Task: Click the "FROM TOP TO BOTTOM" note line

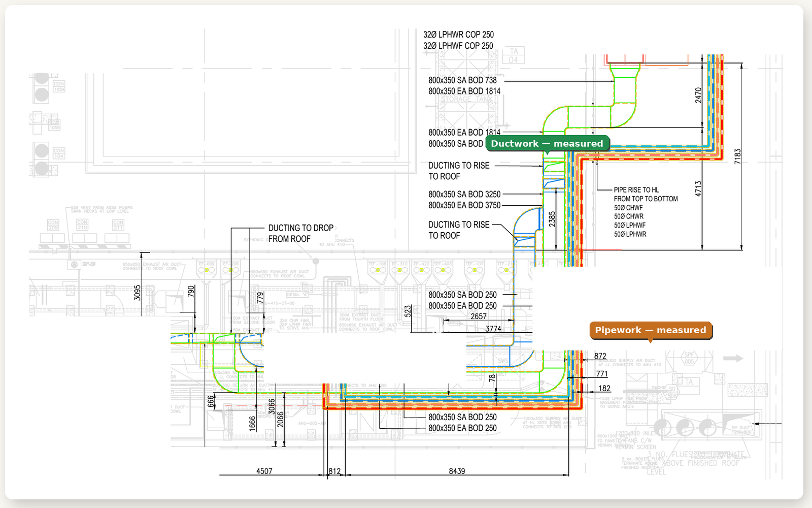Action: 646,199
